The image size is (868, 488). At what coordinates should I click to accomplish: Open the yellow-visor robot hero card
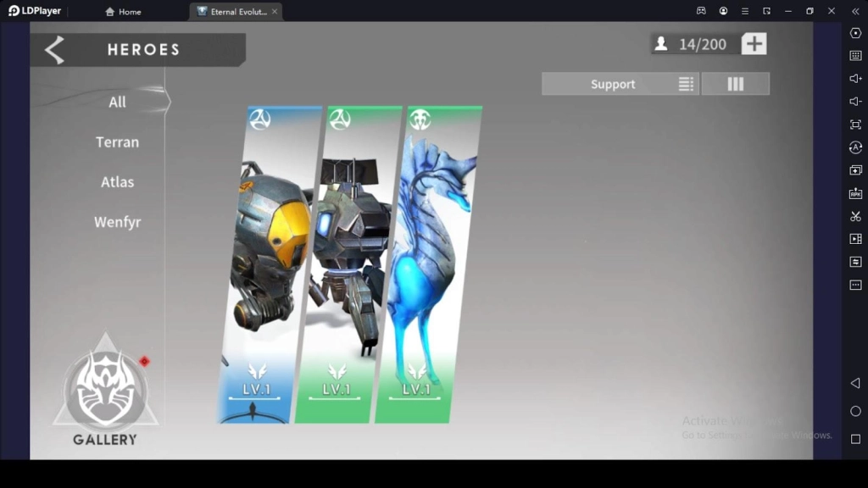tap(270, 264)
